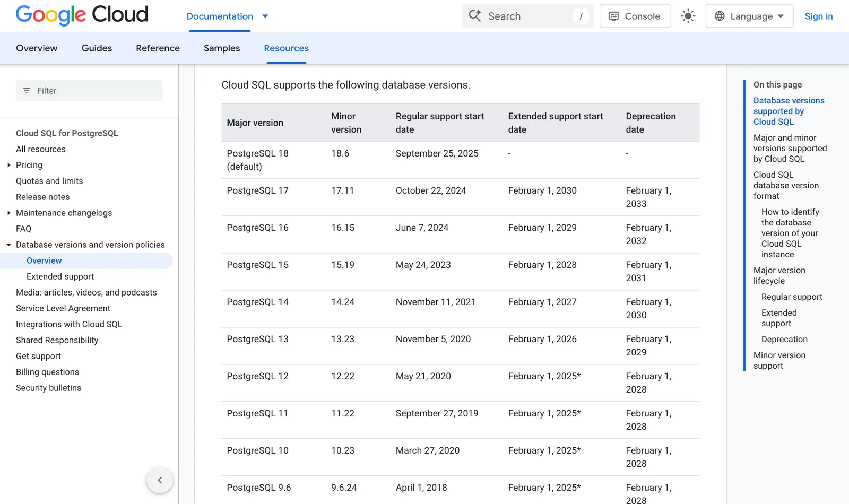Click the Google Cloud logo
849x504 pixels.
pyautogui.click(x=82, y=15)
